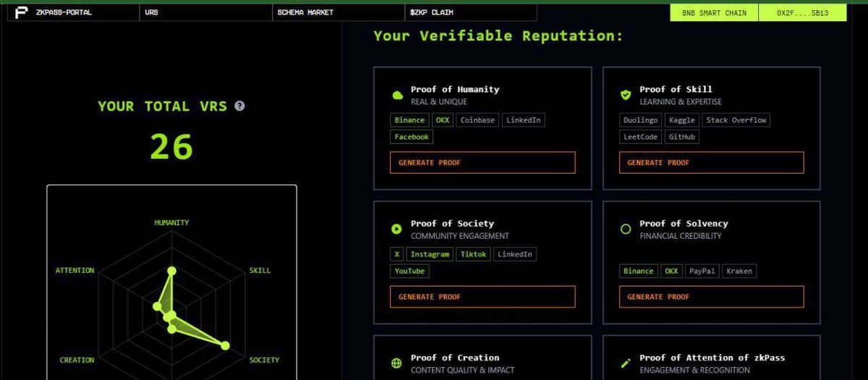Select the Facebook tag
This screenshot has height=380, width=868.
(412, 137)
